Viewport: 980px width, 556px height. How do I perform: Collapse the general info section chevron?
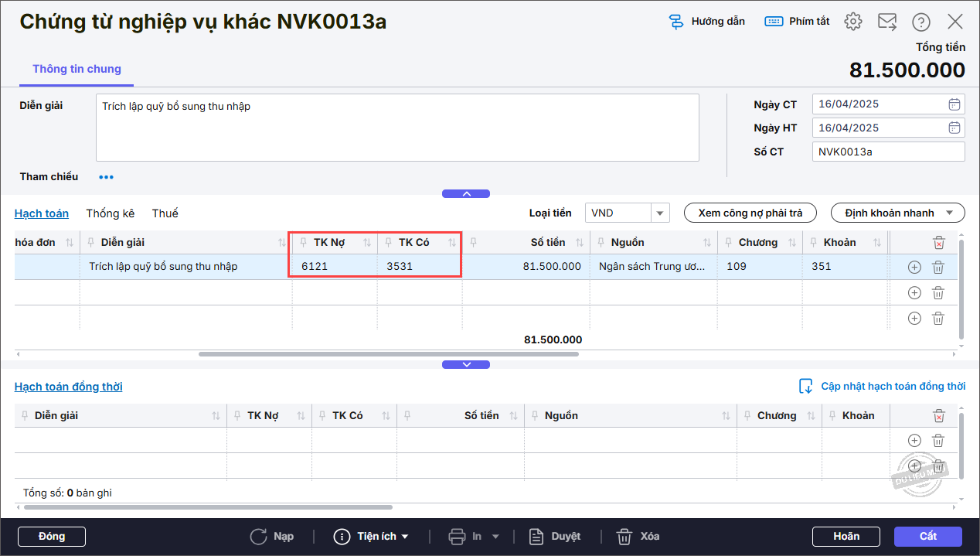tap(466, 194)
